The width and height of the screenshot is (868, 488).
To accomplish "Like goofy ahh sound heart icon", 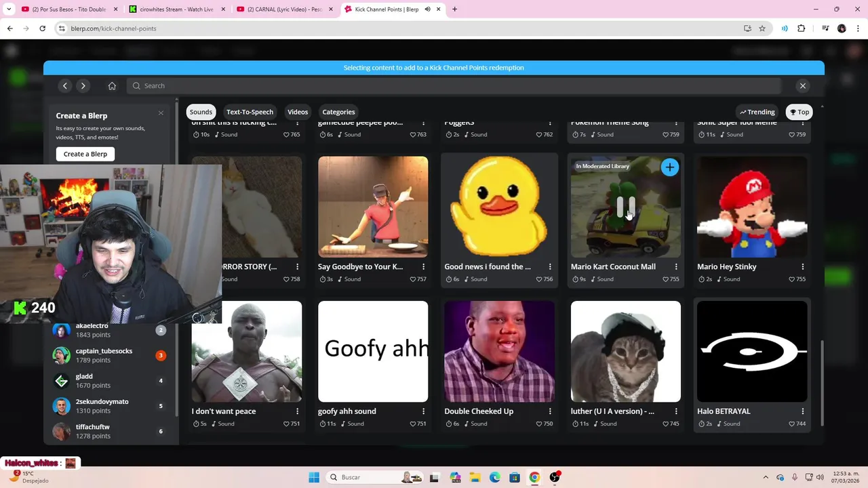I will tap(412, 424).
